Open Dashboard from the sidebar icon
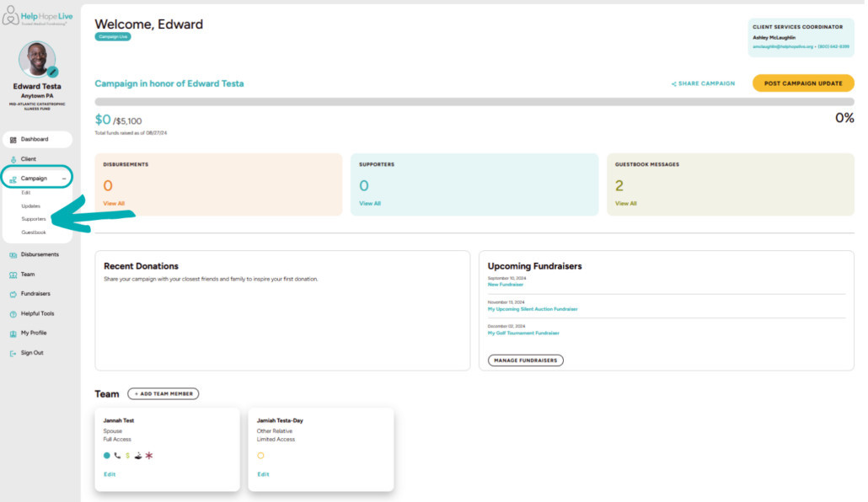 click(13, 140)
